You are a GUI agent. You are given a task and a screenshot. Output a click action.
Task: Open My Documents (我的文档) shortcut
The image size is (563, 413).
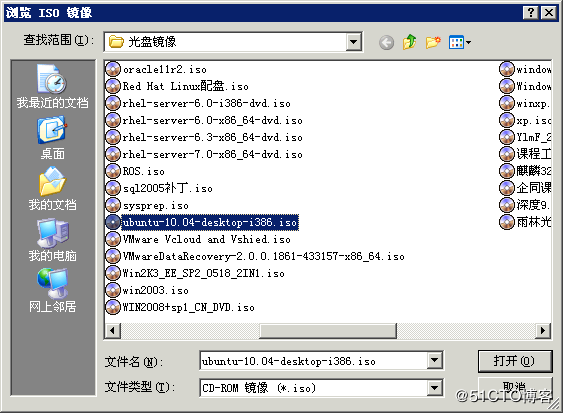coord(52,189)
